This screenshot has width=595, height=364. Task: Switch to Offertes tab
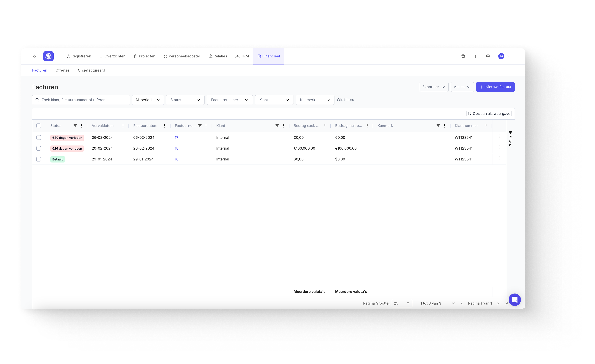click(x=63, y=70)
